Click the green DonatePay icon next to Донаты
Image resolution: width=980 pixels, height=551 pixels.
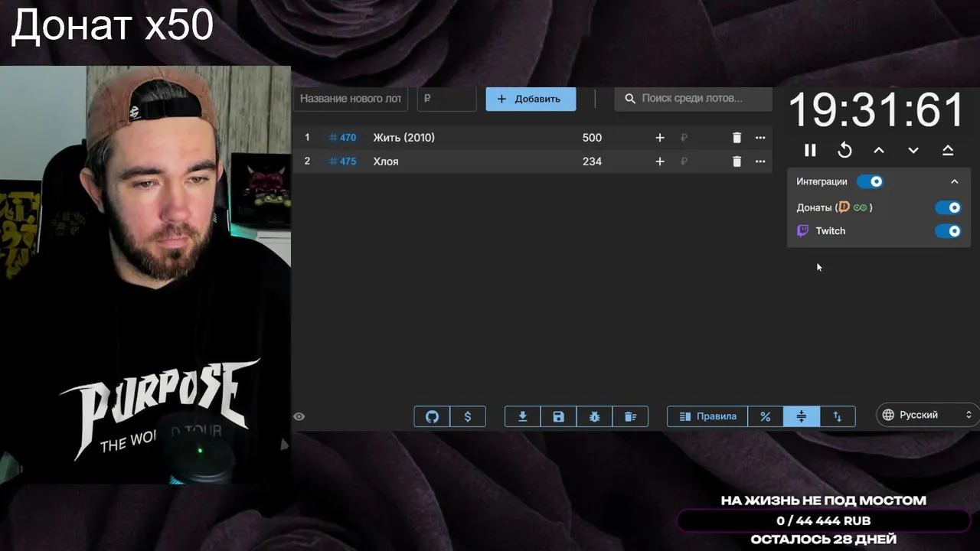point(861,207)
